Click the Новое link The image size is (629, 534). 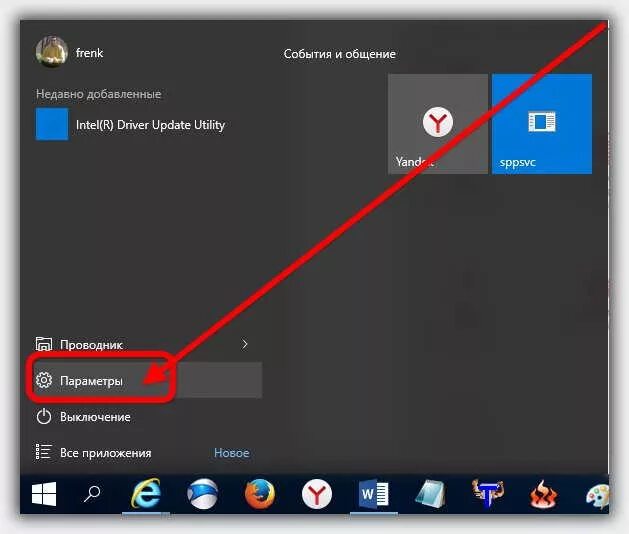[x=231, y=453]
